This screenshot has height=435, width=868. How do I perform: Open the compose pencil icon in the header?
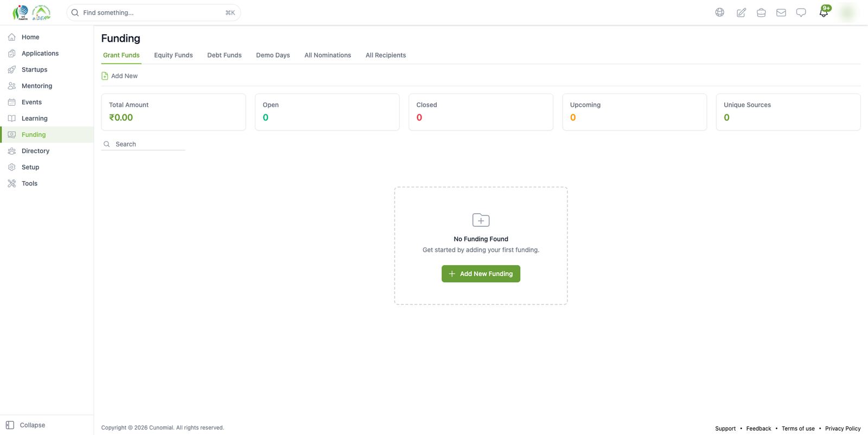click(741, 12)
